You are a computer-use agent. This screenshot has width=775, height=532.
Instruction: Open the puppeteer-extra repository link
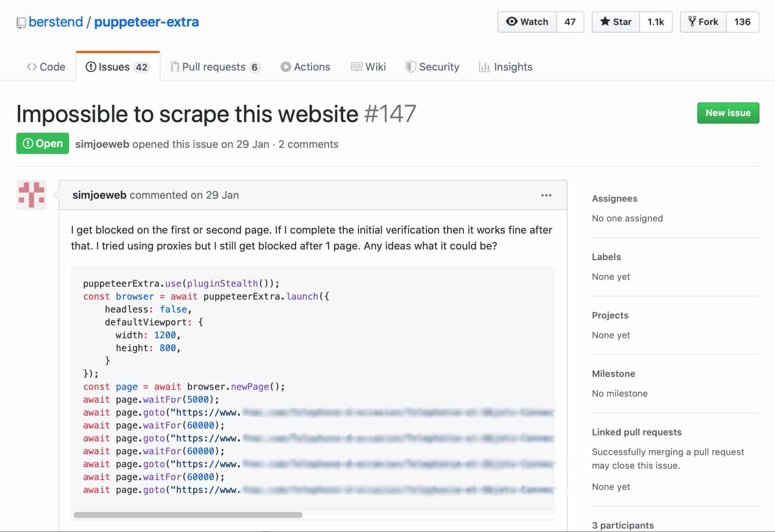[147, 22]
